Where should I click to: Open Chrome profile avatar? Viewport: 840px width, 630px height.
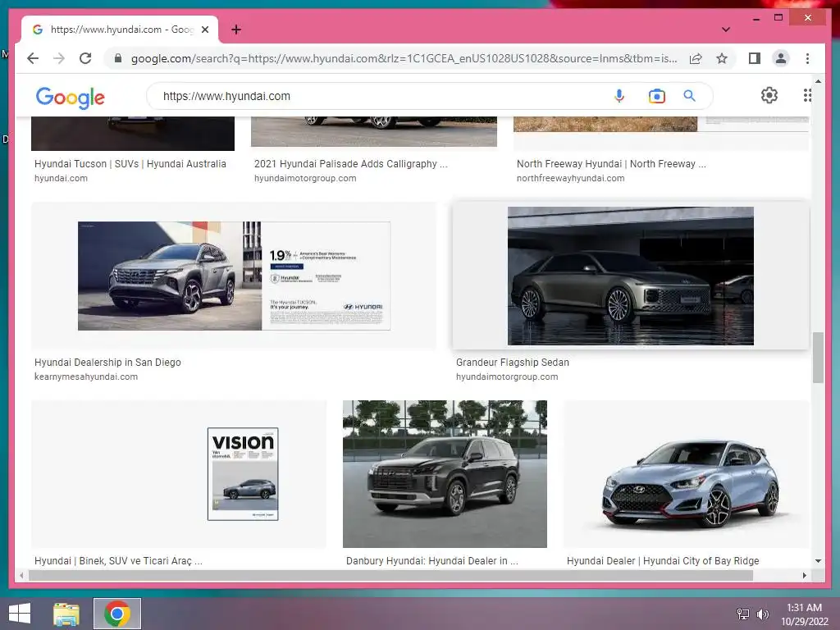click(x=781, y=58)
